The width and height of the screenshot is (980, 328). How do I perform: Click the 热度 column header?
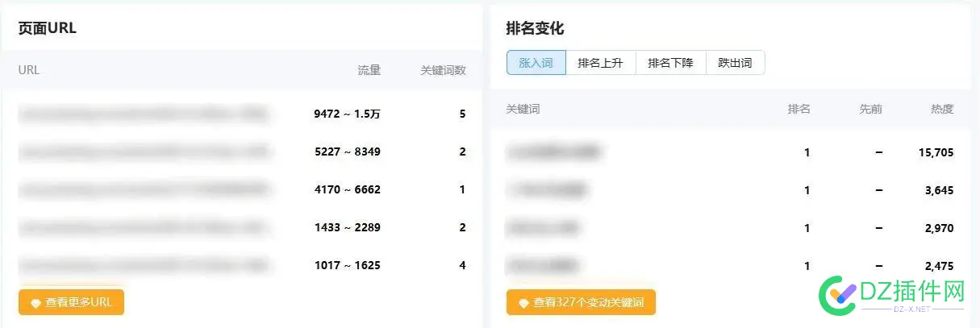pos(942,109)
